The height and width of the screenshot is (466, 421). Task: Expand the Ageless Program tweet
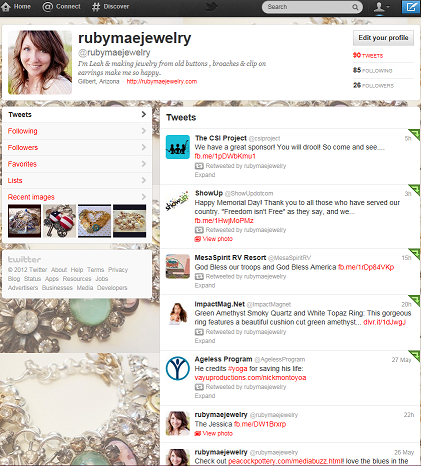[205, 396]
